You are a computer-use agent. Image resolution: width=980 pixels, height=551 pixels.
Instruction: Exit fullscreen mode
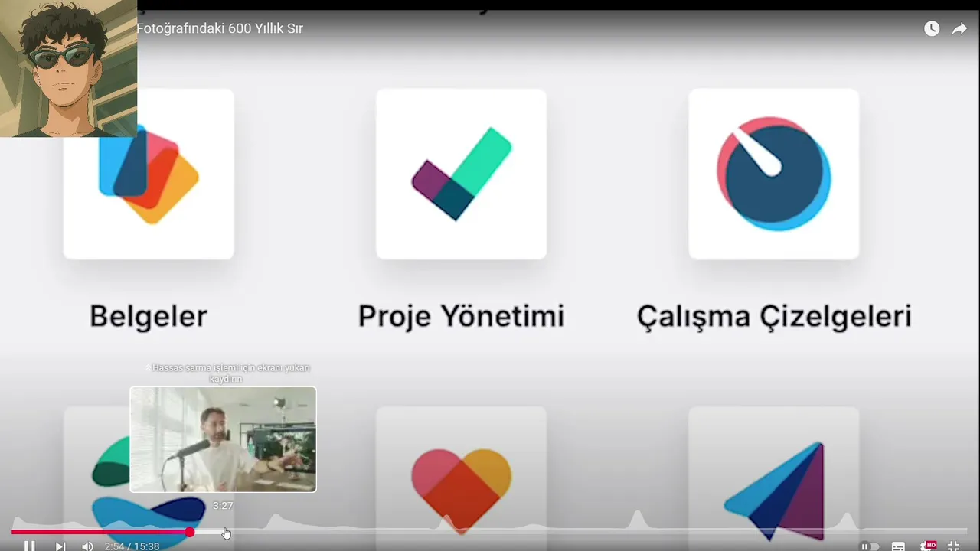click(x=953, y=546)
